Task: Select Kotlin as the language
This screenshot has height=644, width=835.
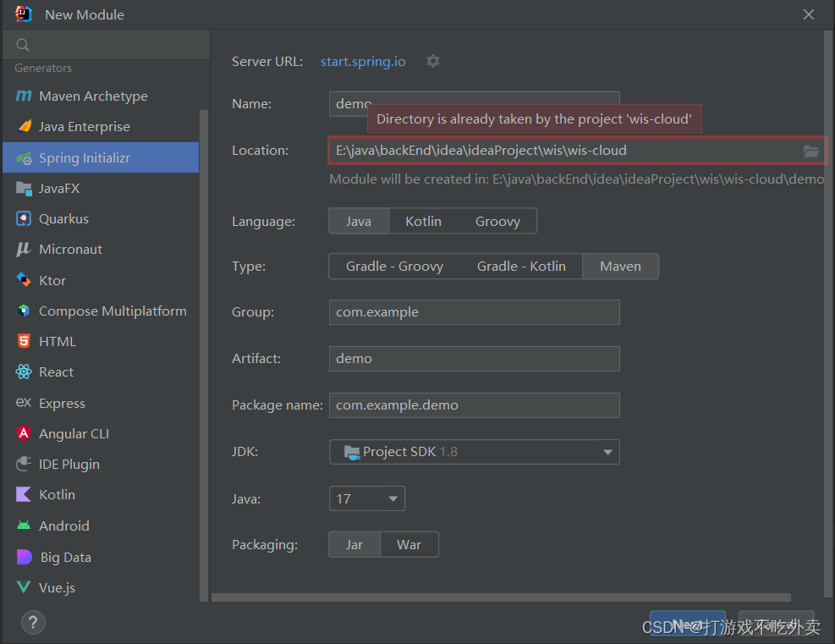Action: pos(423,221)
